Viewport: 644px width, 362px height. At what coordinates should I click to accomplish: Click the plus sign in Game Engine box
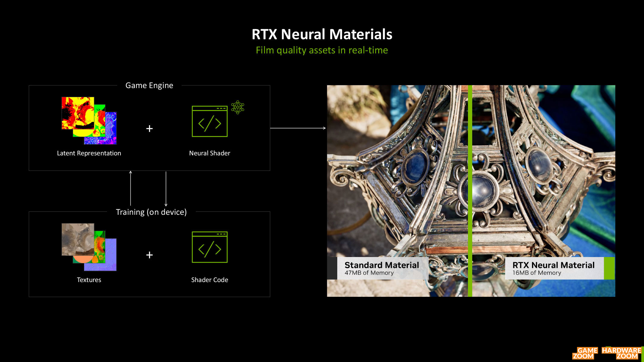click(x=149, y=129)
